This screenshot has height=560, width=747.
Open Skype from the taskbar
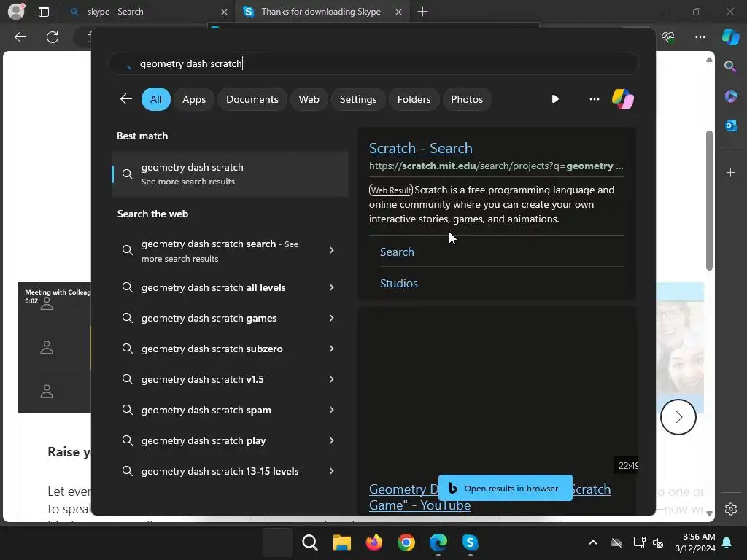[471, 542]
